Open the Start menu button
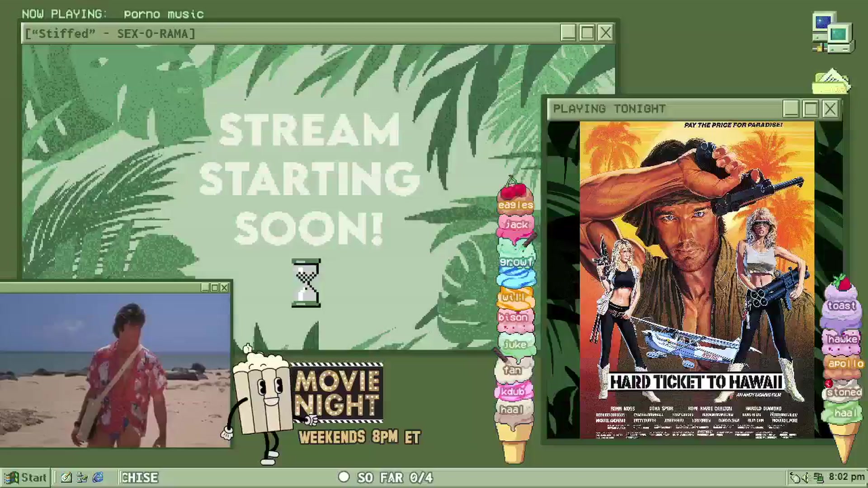This screenshot has height=488, width=868. [x=25, y=477]
